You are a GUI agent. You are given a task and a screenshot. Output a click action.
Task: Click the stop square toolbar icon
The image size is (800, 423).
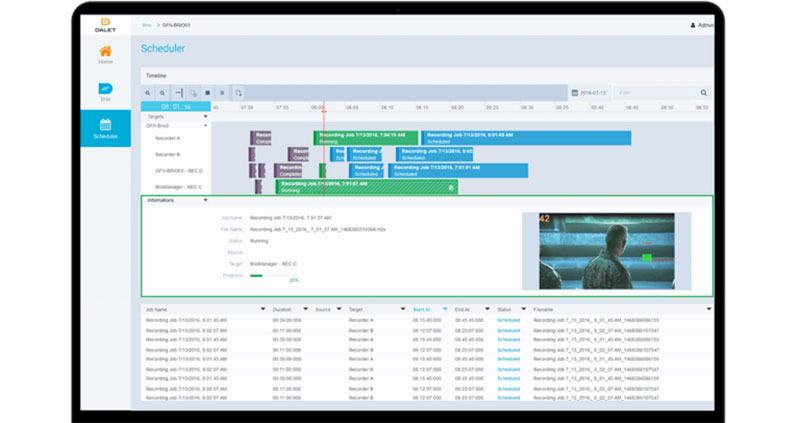(207, 93)
